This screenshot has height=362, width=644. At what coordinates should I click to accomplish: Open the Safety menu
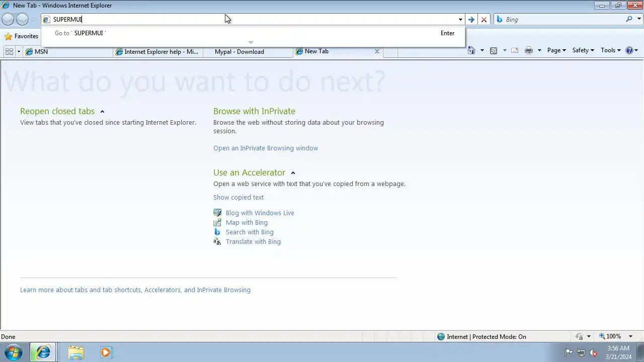click(583, 50)
